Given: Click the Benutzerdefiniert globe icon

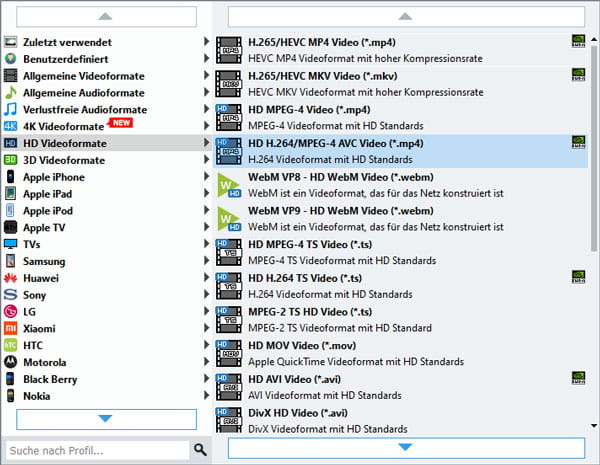Looking at the screenshot, I should point(11,59).
